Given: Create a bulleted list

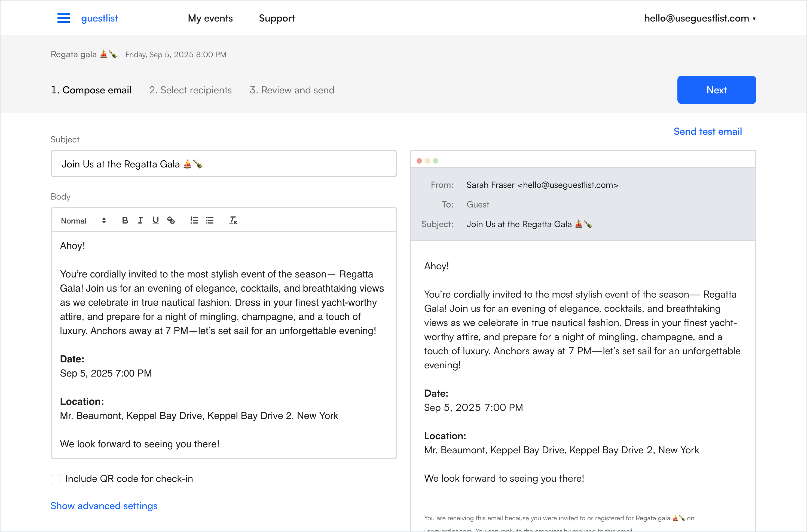Looking at the screenshot, I should click(210, 221).
